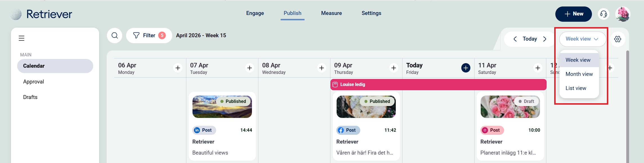Open Drafts in sidebar
644x163 pixels.
click(30, 97)
